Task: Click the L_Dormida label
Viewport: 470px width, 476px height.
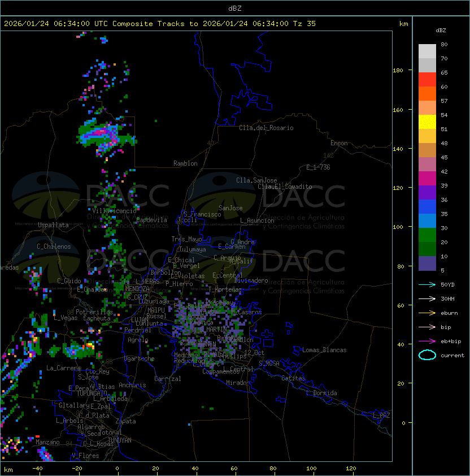Action: coord(321,393)
